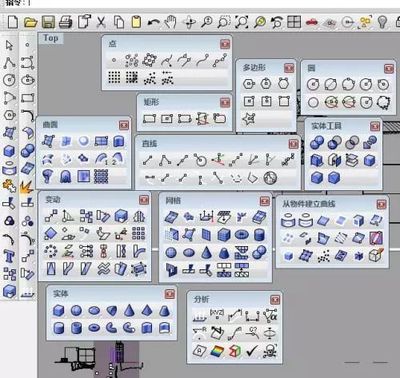Click the skull icon in 分析 panel

[270, 351]
